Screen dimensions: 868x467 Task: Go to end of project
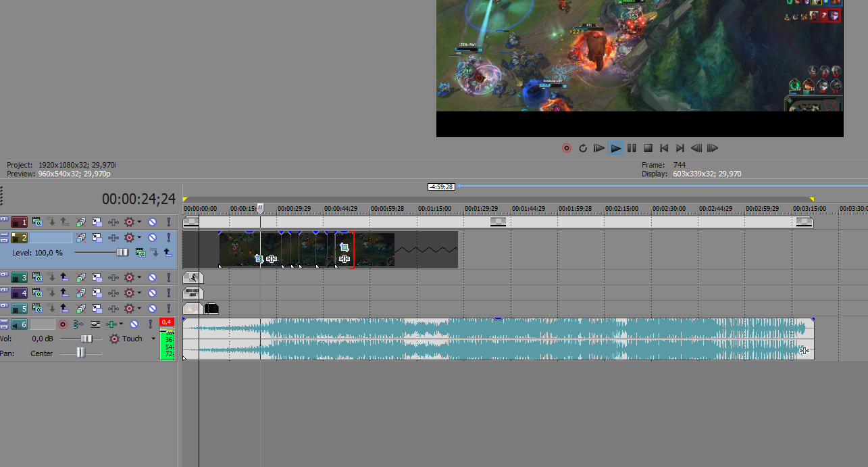(680, 148)
